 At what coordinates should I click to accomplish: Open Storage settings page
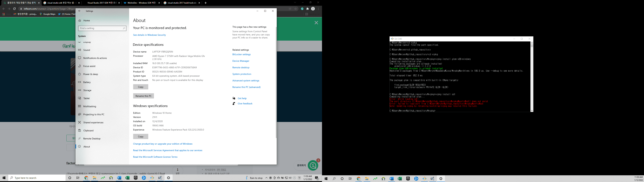tap(87, 90)
